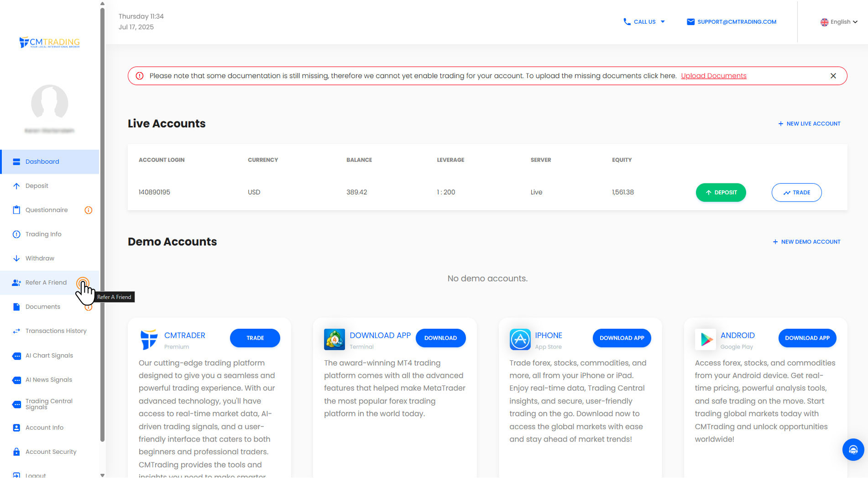Viewport: 868px width, 478px height.
Task: Open the live chat support bubble
Action: tap(853, 450)
